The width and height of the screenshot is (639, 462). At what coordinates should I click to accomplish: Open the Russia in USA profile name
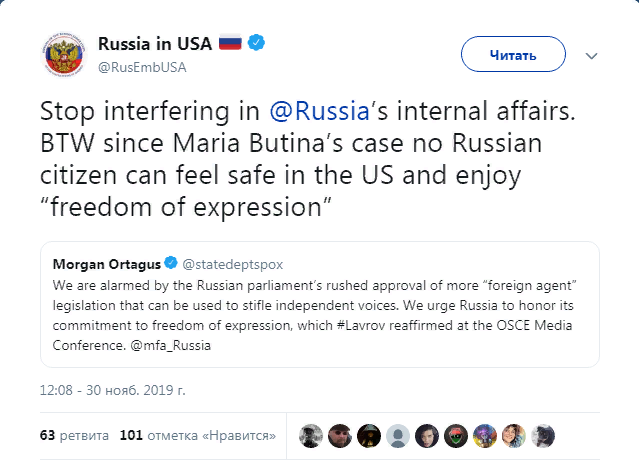tap(154, 44)
